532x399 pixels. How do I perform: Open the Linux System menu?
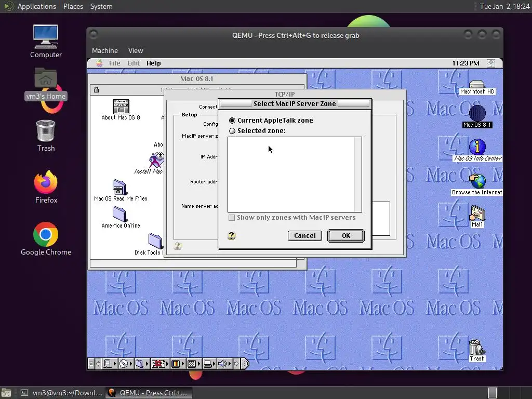pyautogui.click(x=101, y=6)
